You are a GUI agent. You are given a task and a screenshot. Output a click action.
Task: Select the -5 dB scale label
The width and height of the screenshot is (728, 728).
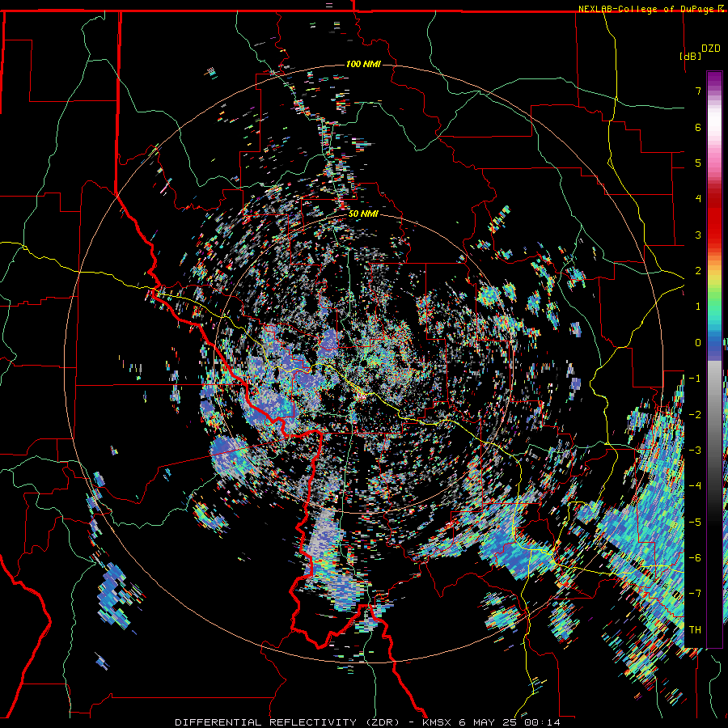(695, 522)
